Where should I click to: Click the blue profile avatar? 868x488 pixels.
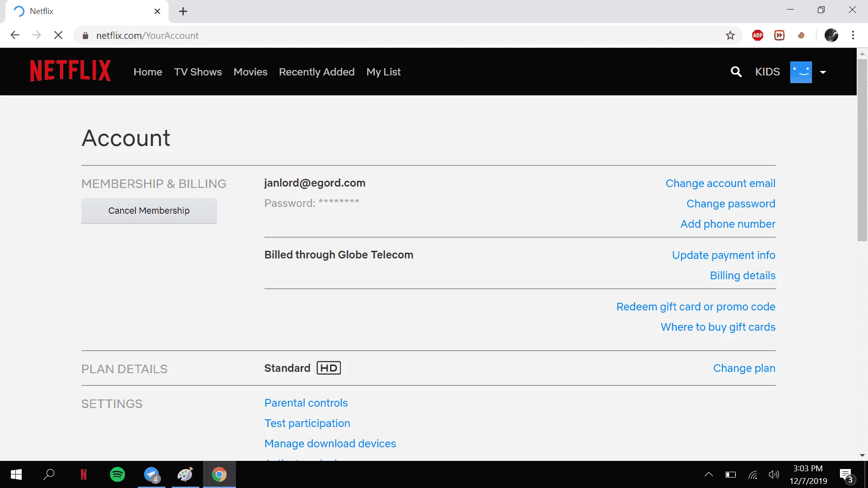[x=801, y=72]
